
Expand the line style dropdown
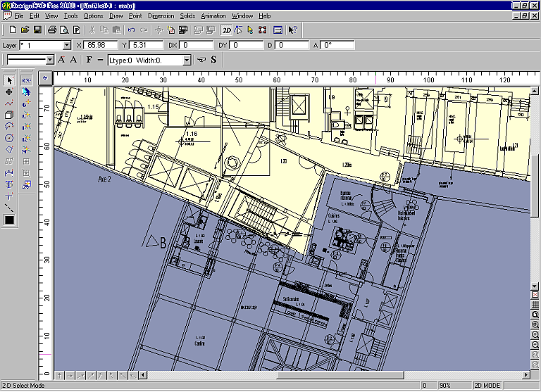coord(50,61)
